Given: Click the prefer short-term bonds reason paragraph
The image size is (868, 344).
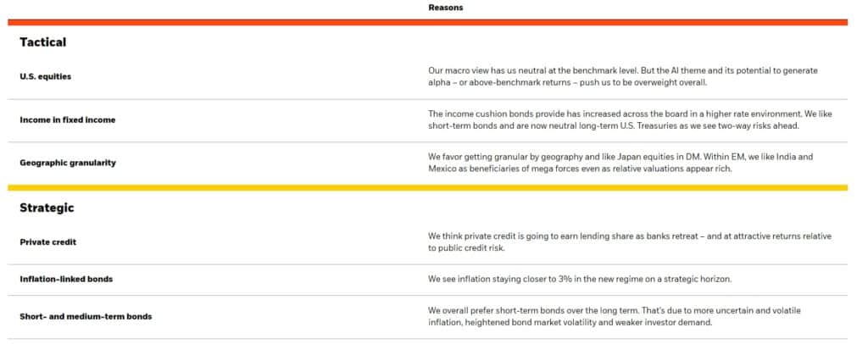Looking at the screenshot, I should [x=623, y=316].
